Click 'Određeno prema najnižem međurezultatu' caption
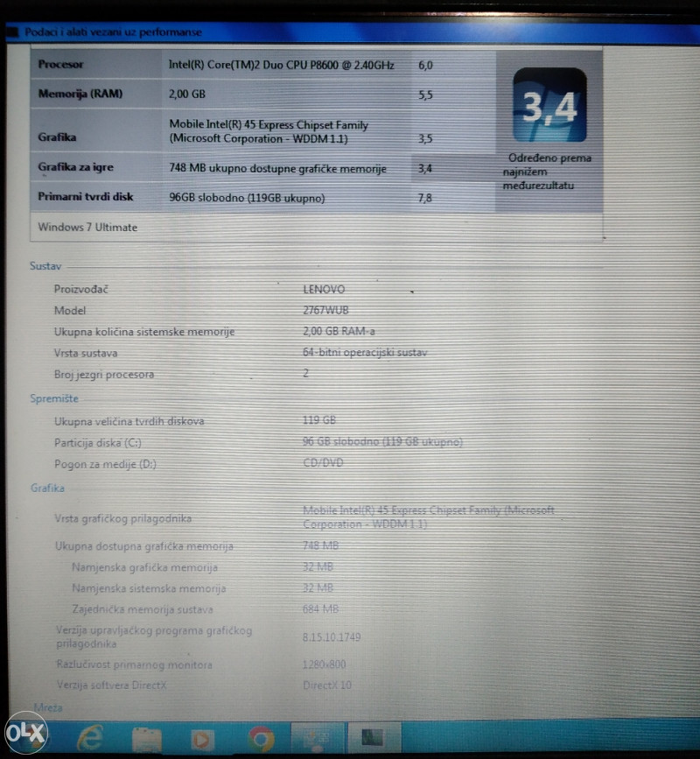This screenshot has height=759, width=700. coord(547,172)
